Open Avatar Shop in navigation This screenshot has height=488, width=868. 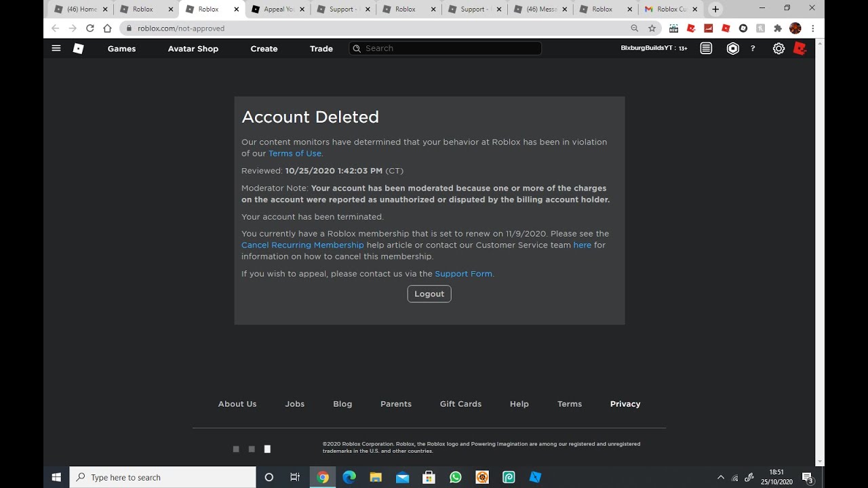point(193,48)
